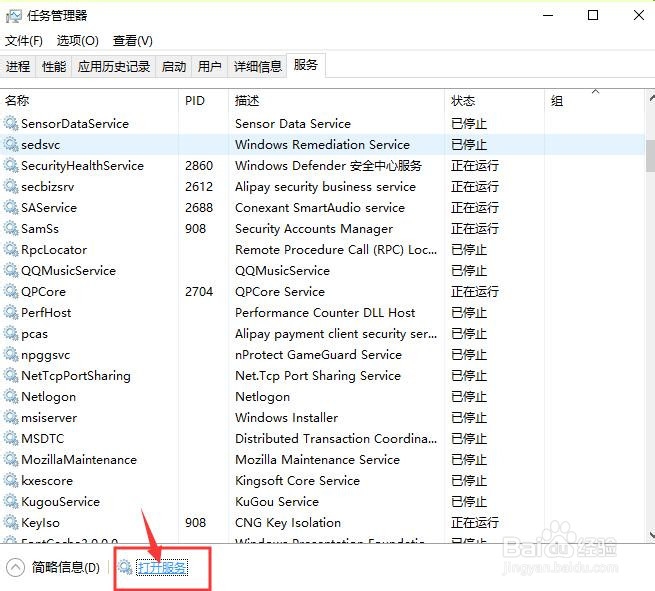Click PID 2704 of QPCore
The width and height of the screenshot is (655, 591).
point(199,291)
